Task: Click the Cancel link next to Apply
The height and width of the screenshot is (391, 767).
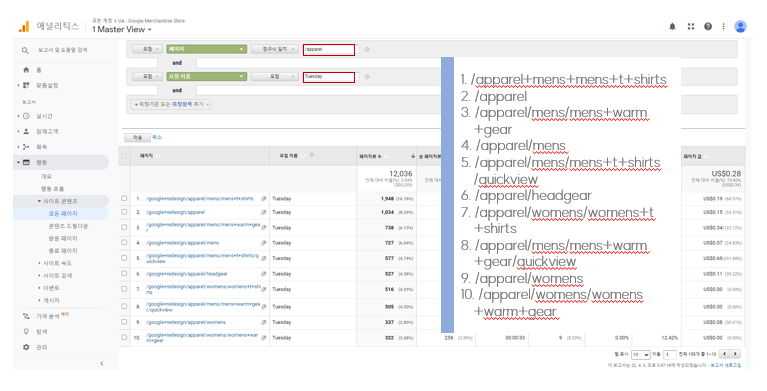Action: tap(157, 138)
